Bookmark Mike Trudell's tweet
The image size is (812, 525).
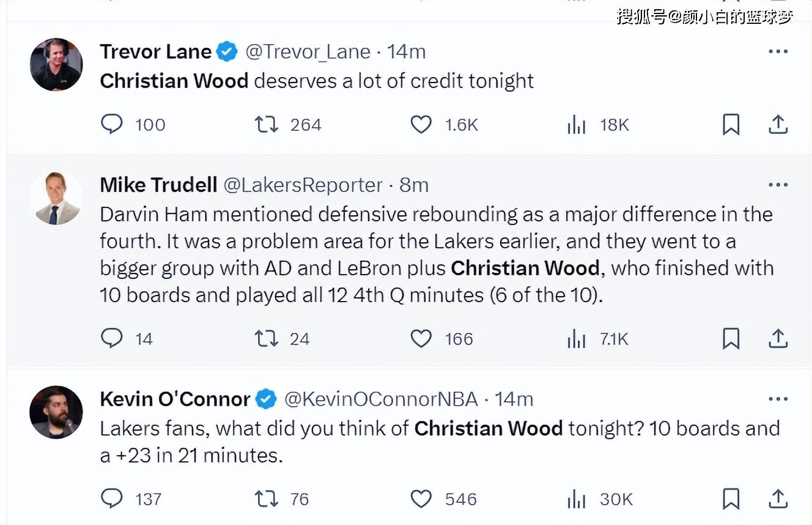(731, 338)
